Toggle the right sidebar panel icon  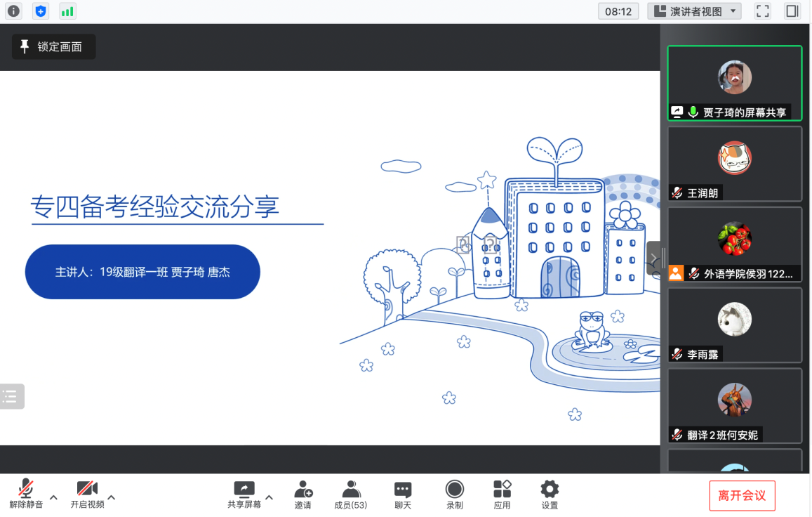click(x=792, y=11)
